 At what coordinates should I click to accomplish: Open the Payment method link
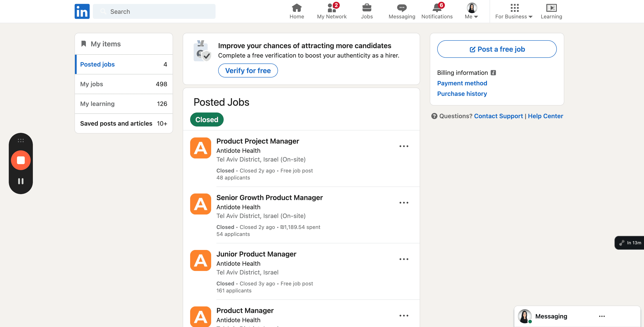tap(462, 83)
